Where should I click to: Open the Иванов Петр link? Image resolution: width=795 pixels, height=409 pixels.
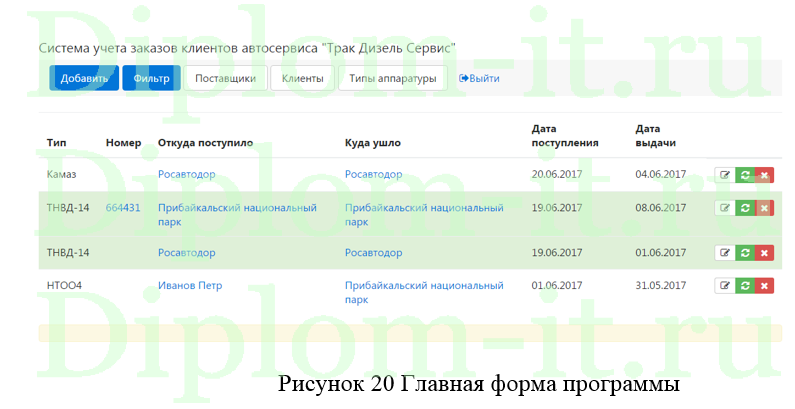pyautogui.click(x=190, y=285)
